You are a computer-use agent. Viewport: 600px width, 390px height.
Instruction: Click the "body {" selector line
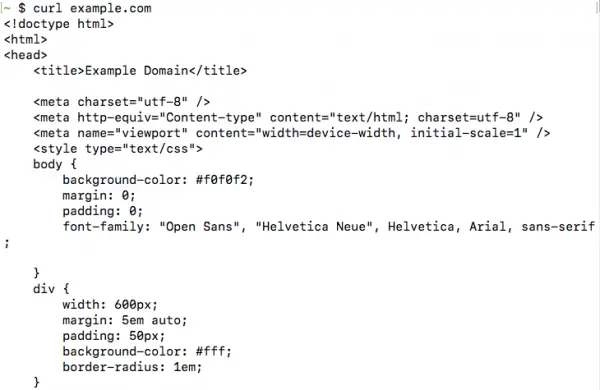point(55,164)
